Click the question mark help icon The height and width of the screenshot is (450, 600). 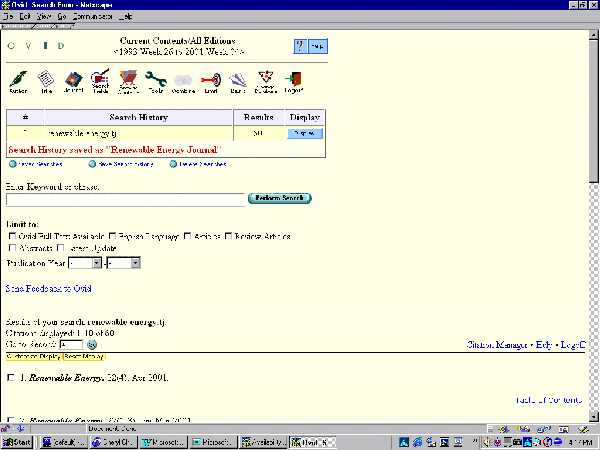click(x=300, y=46)
